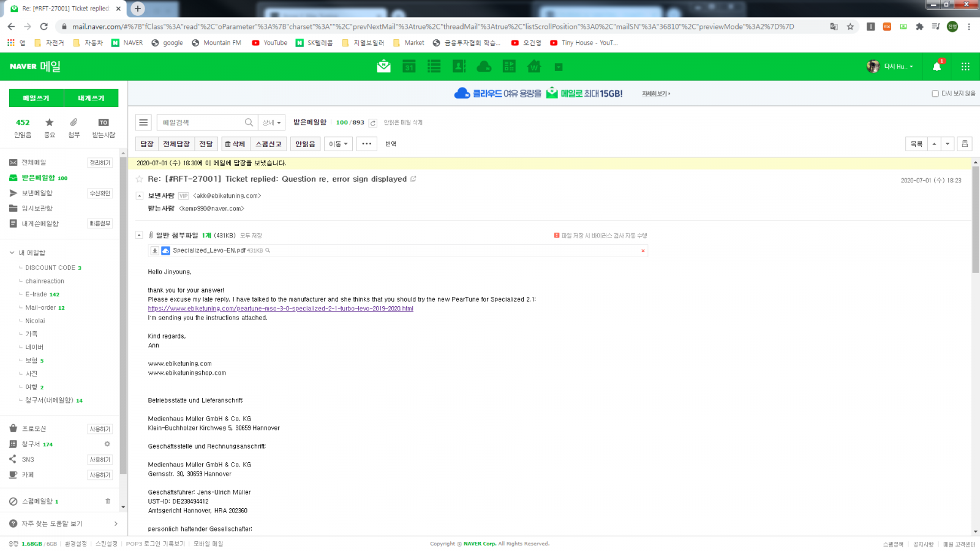Image resolution: width=980 pixels, height=551 pixels.
Task: Preview Specialized_Levo-EN.pdf magnifier icon
Action: [x=268, y=250]
